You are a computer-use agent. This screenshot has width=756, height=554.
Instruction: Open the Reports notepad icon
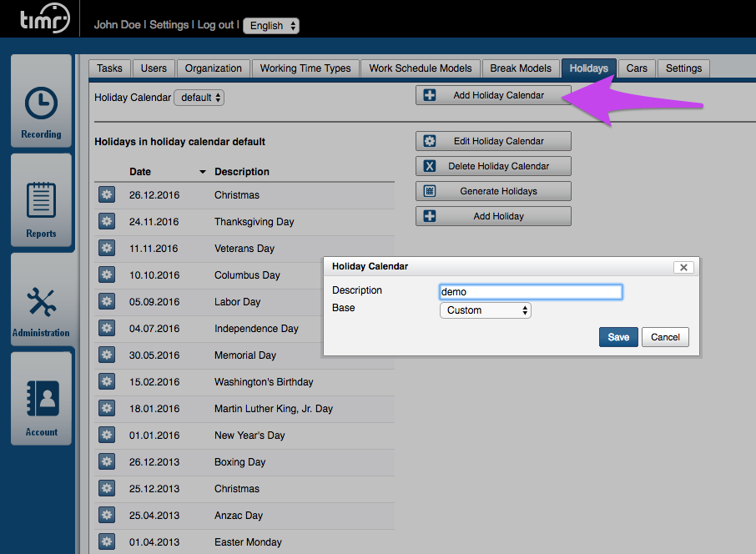pos(41,202)
